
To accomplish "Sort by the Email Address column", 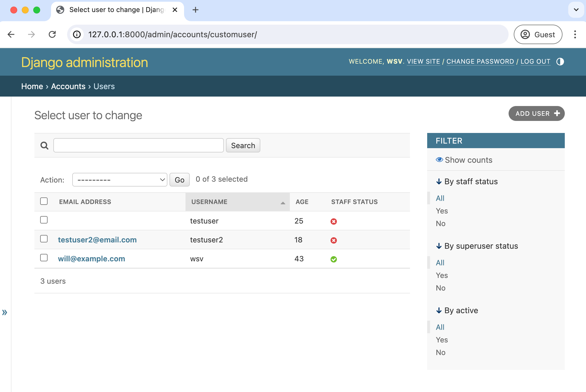I will tap(85, 202).
